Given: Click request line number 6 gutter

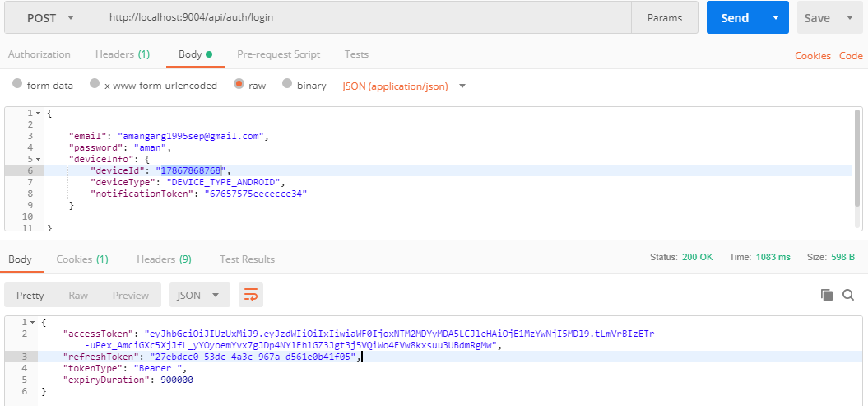Looking at the screenshot, I should point(24,170).
